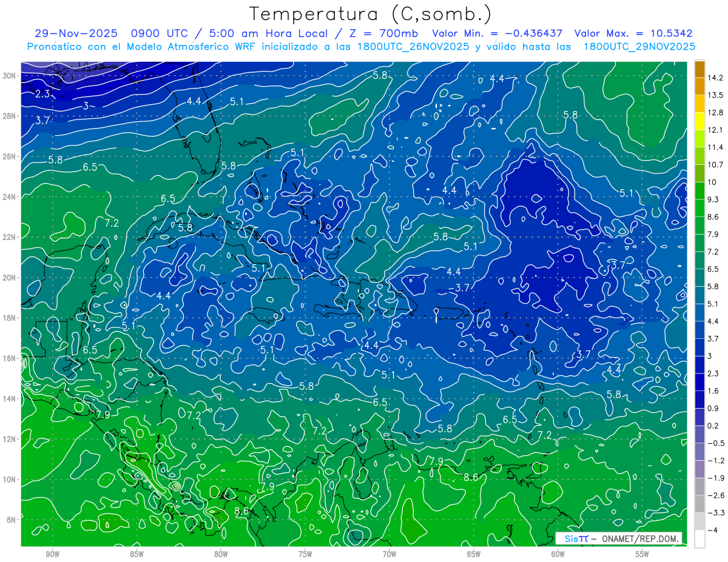This screenshot has height=562, width=728.
Task: Click the 55W longitude axis label
Action: point(642,554)
